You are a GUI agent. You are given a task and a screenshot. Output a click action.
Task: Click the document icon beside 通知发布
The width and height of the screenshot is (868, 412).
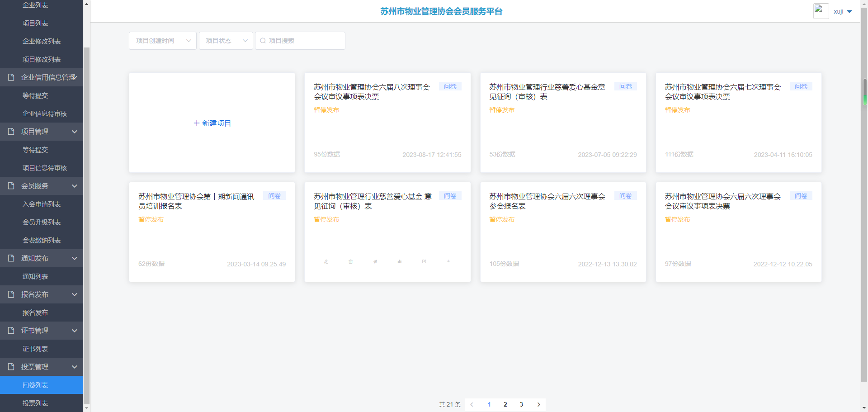11,258
